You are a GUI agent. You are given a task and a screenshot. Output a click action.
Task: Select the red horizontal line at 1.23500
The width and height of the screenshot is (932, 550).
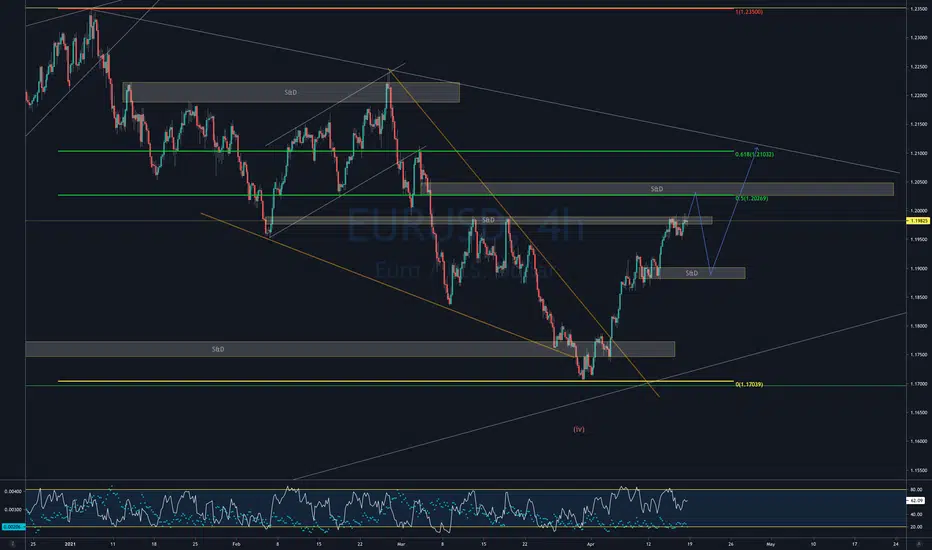point(395,9)
